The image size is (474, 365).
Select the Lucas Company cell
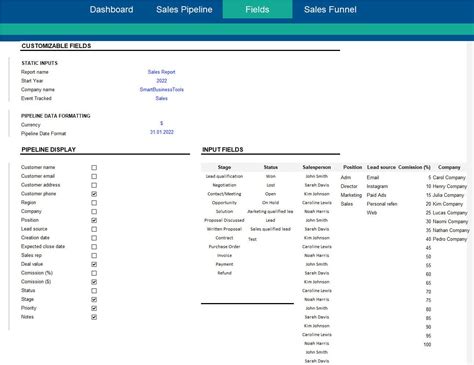[x=450, y=213]
